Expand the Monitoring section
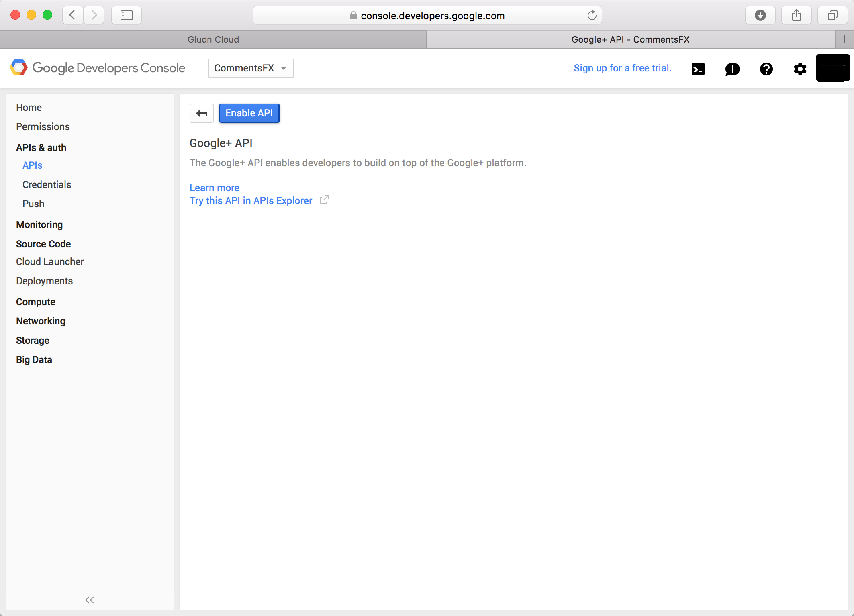This screenshot has width=854, height=616. [x=39, y=225]
